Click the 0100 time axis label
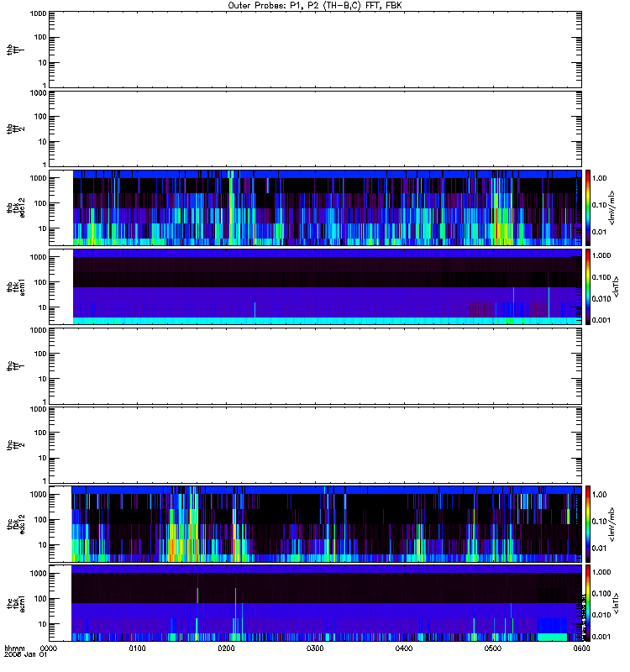630x672 pixels. coord(137,648)
